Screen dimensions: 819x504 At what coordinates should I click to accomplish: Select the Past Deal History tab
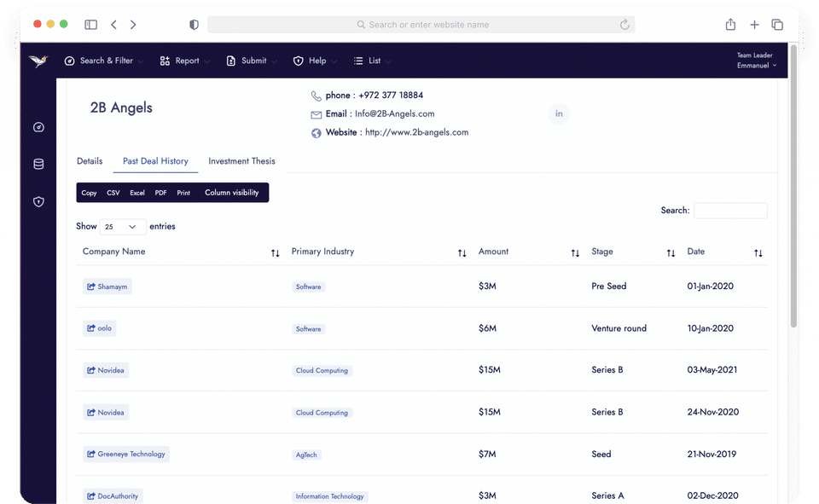click(x=155, y=161)
